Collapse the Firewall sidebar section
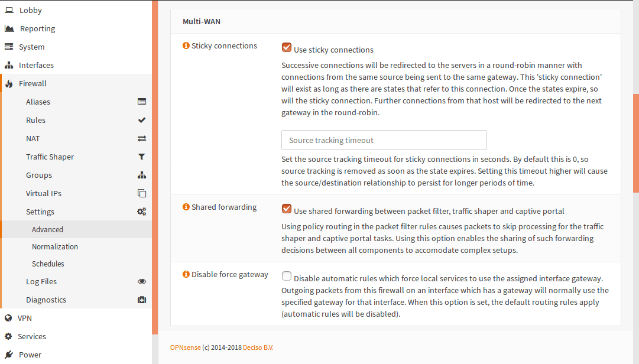Screen dimensions: 639x364 (x=33, y=83)
